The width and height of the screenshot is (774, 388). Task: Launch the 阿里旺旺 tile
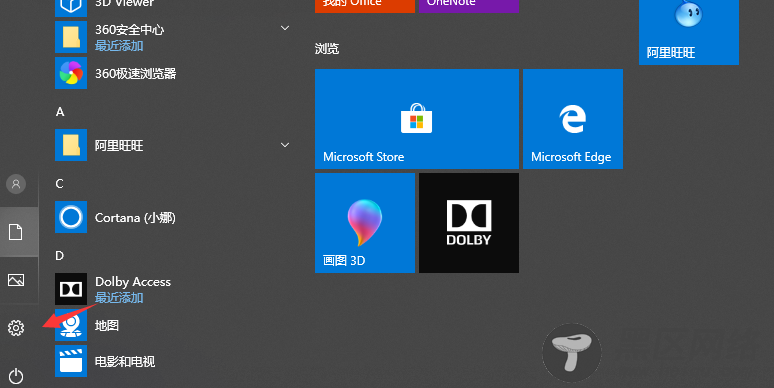pyautogui.click(x=689, y=32)
